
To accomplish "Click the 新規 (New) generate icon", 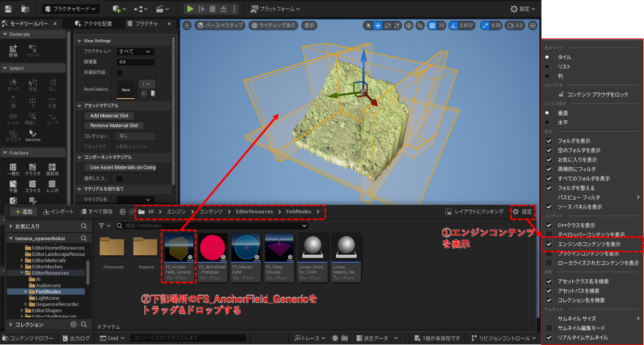I will pos(13,51).
